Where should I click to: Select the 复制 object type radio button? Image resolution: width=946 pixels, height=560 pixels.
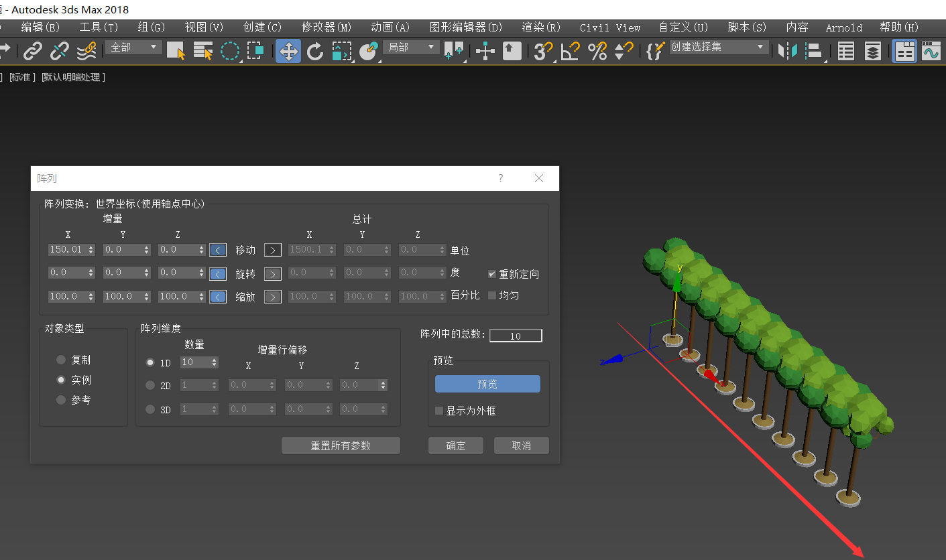point(61,360)
